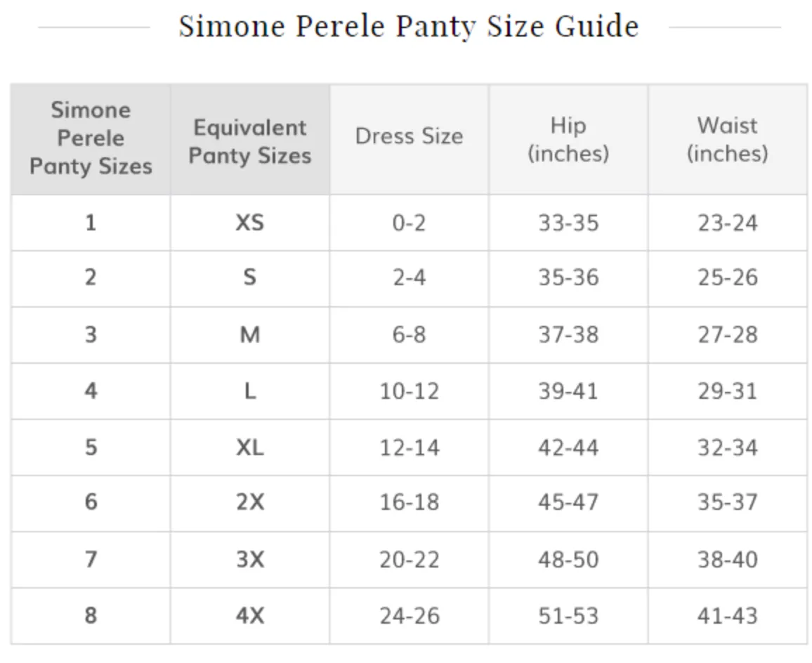Click the dress size 24-26 cell
812x663 pixels.
coord(409,616)
